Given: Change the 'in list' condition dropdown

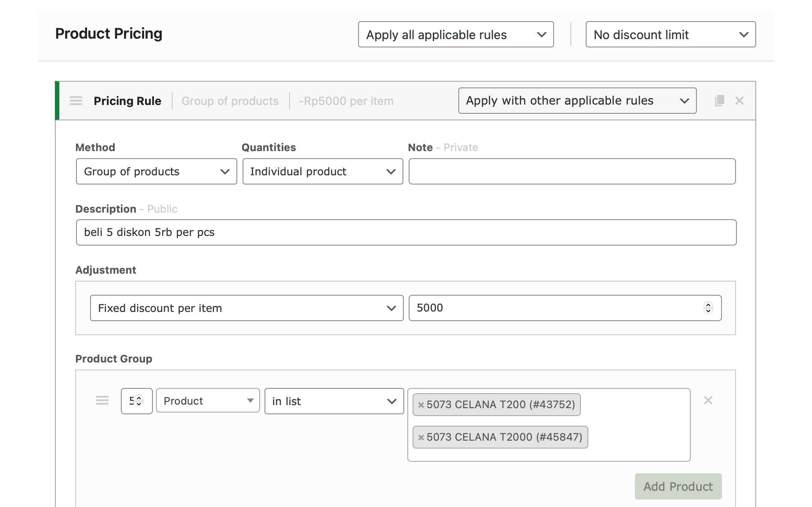Looking at the screenshot, I should click(x=334, y=402).
